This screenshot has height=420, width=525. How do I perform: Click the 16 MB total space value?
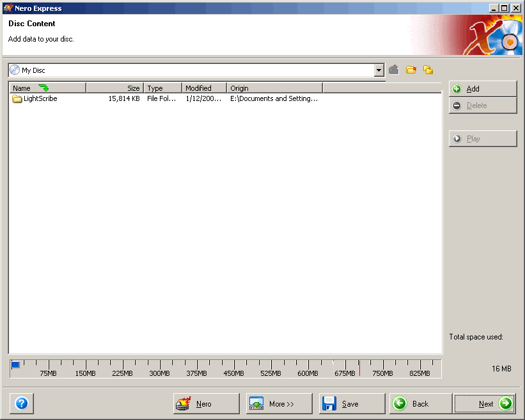tap(501, 369)
